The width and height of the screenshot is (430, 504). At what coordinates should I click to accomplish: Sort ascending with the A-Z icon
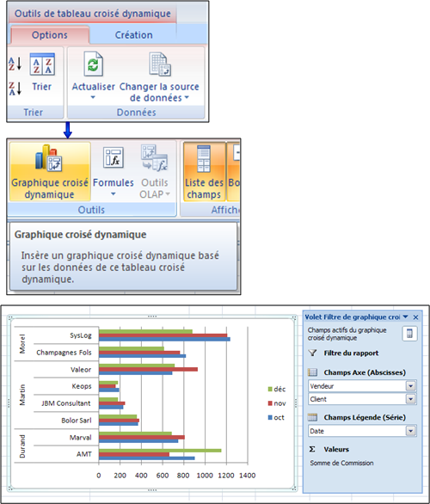coord(15,64)
